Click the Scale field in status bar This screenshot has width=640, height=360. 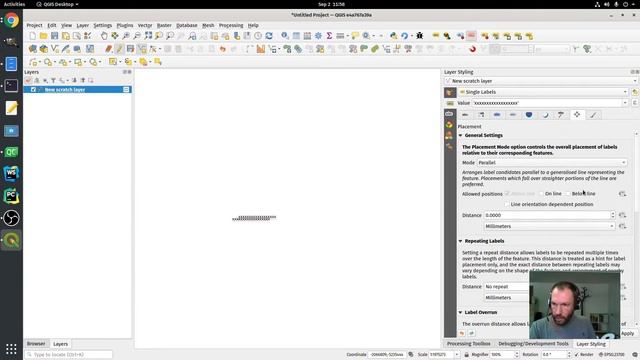coord(441,355)
